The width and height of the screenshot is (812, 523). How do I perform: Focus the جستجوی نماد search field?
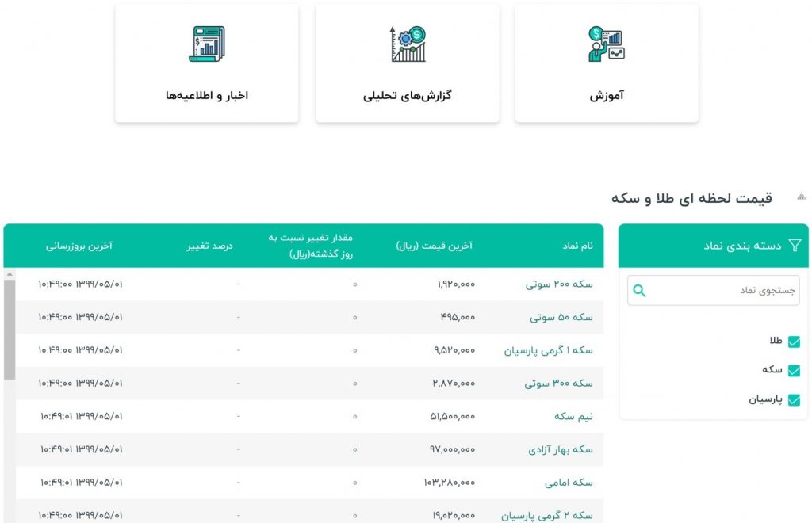[713, 290]
